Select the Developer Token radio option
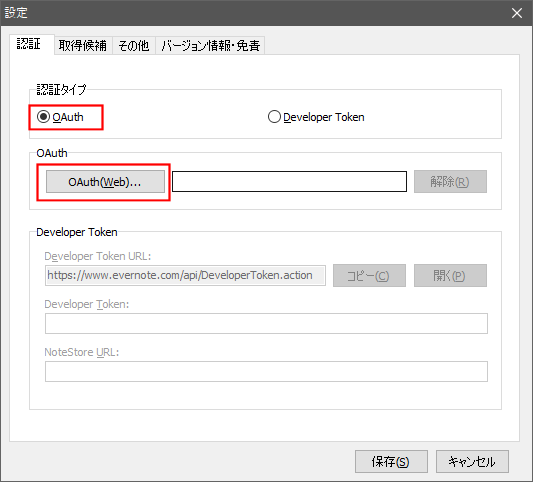This screenshot has height=482, width=533. 316,117
